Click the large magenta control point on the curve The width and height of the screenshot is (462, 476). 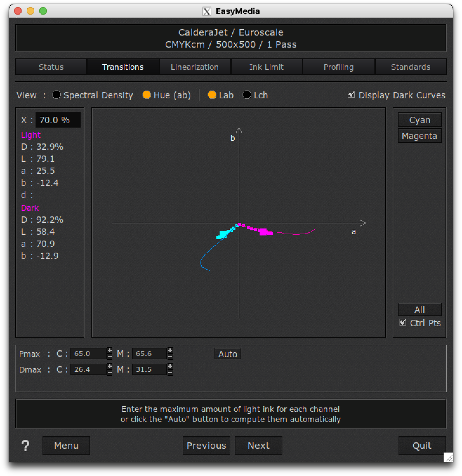pyautogui.click(x=263, y=232)
